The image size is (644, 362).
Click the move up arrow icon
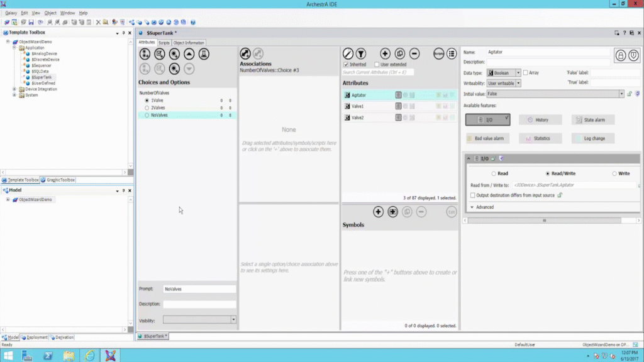coord(189,54)
